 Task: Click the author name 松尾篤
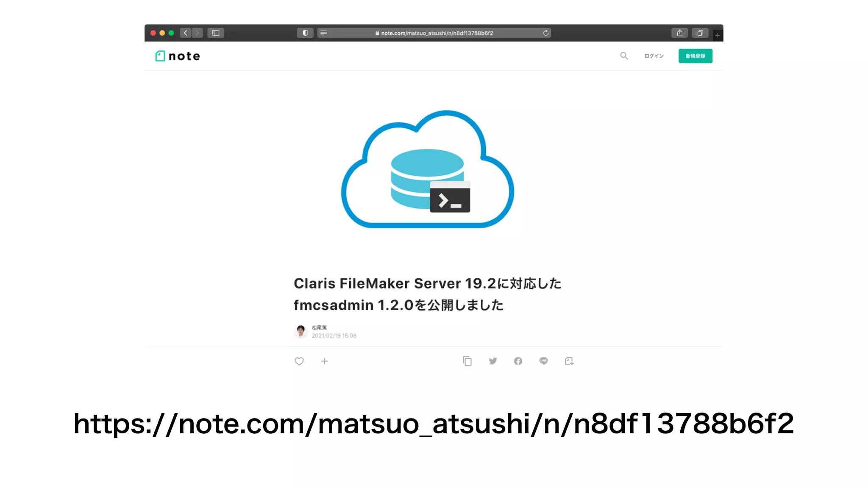(x=319, y=327)
